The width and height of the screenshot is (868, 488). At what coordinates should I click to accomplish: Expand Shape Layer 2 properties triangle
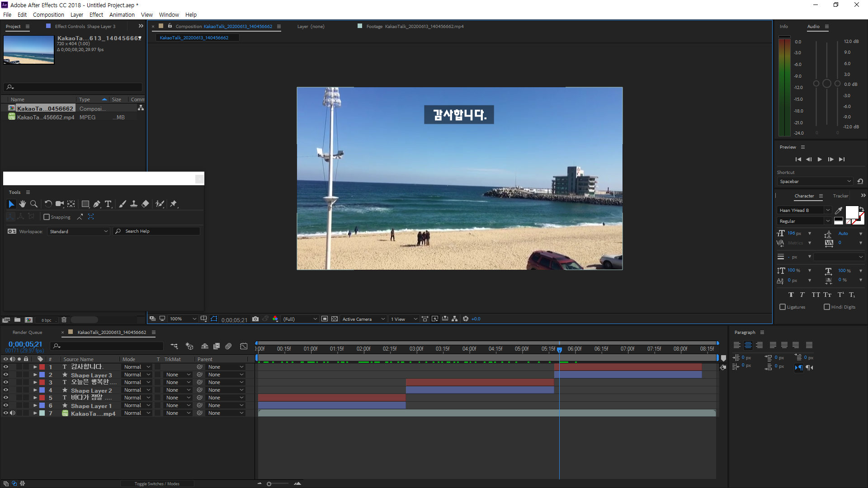tap(35, 390)
